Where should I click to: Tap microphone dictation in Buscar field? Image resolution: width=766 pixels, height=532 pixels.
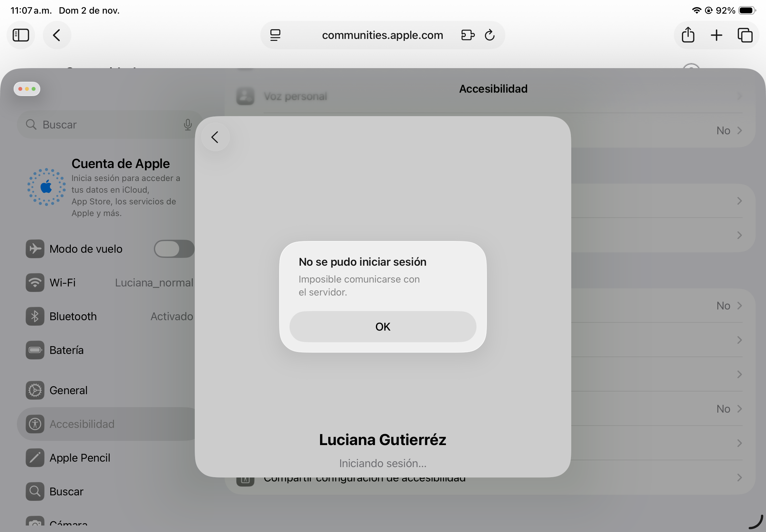coord(188,125)
